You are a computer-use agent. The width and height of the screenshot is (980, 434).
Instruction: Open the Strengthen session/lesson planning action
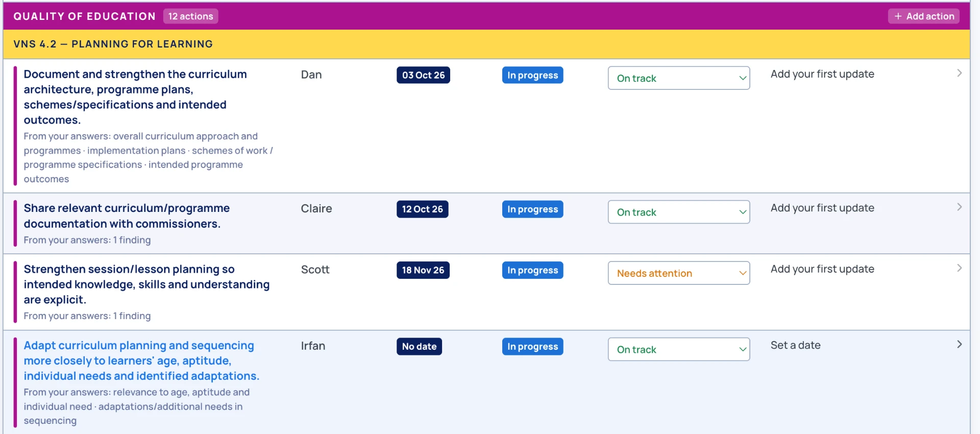tap(146, 284)
